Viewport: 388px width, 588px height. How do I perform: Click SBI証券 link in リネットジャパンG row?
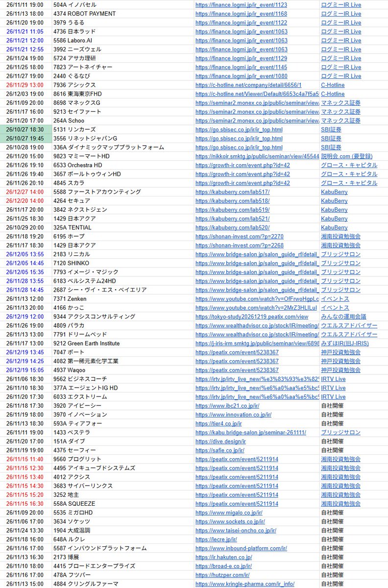331,138
